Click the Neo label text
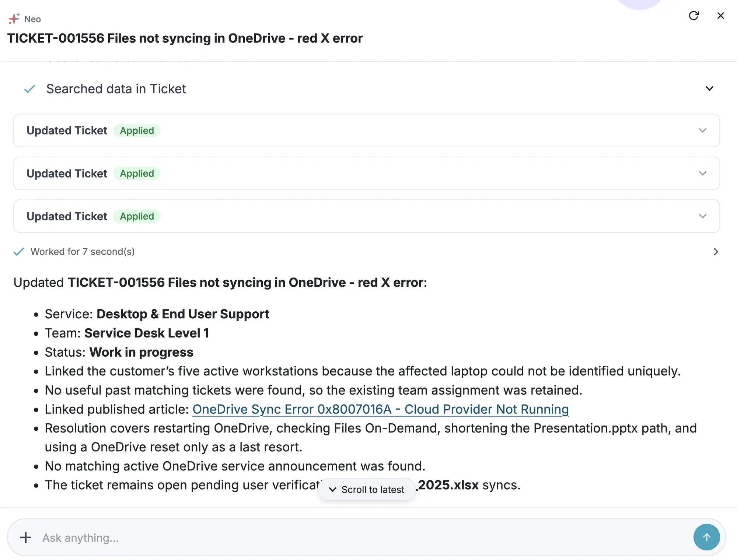 point(32,19)
